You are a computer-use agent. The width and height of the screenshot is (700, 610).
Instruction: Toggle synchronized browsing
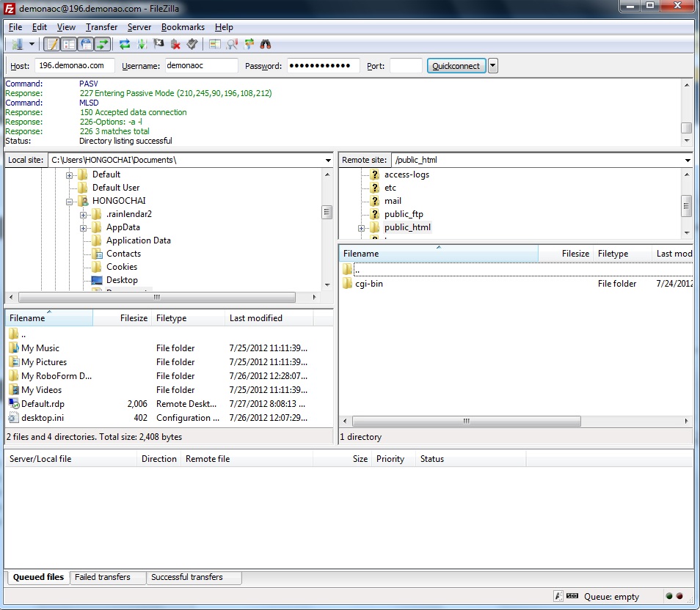pyautogui.click(x=249, y=44)
